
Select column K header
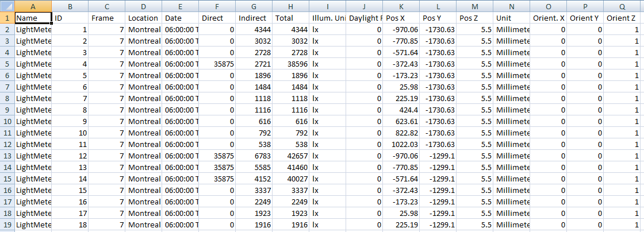coord(401,6)
